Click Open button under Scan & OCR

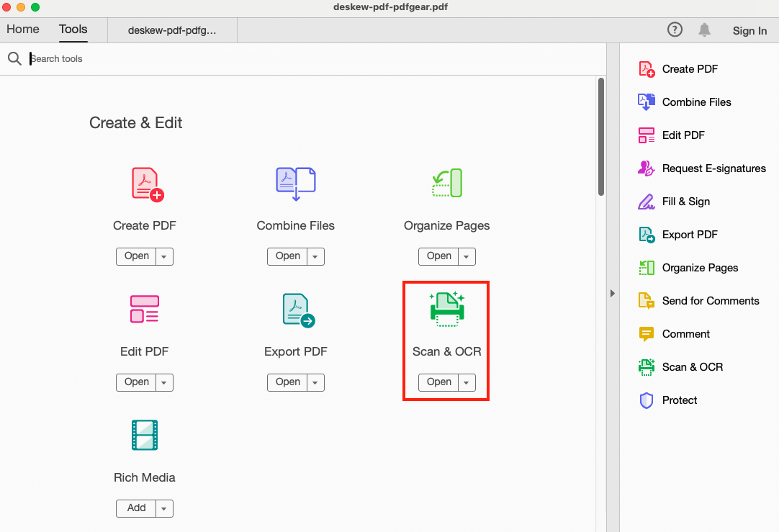click(x=438, y=382)
